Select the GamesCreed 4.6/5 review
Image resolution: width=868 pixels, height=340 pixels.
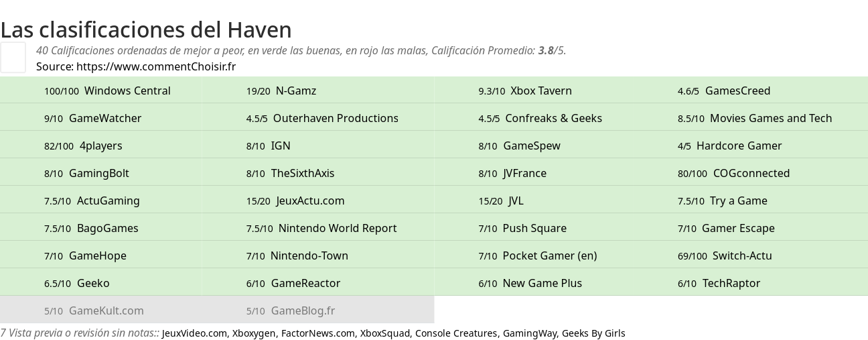point(737,91)
